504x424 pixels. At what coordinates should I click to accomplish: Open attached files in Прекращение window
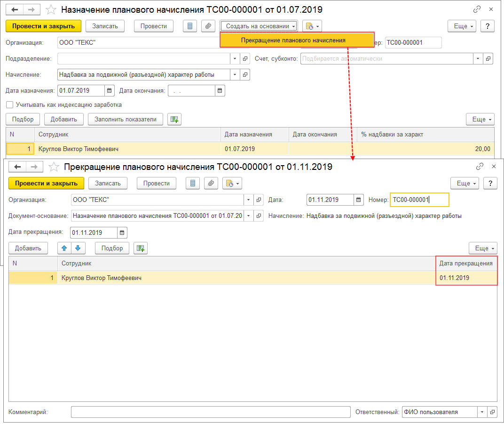tap(211, 184)
